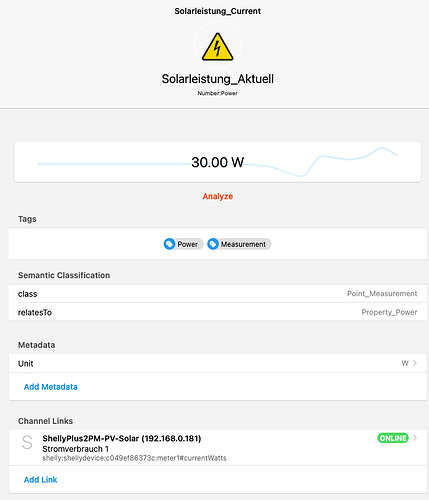The image size is (429, 500).
Task: Click the Solarleistung_Aktuell item label
Action: pos(218,79)
